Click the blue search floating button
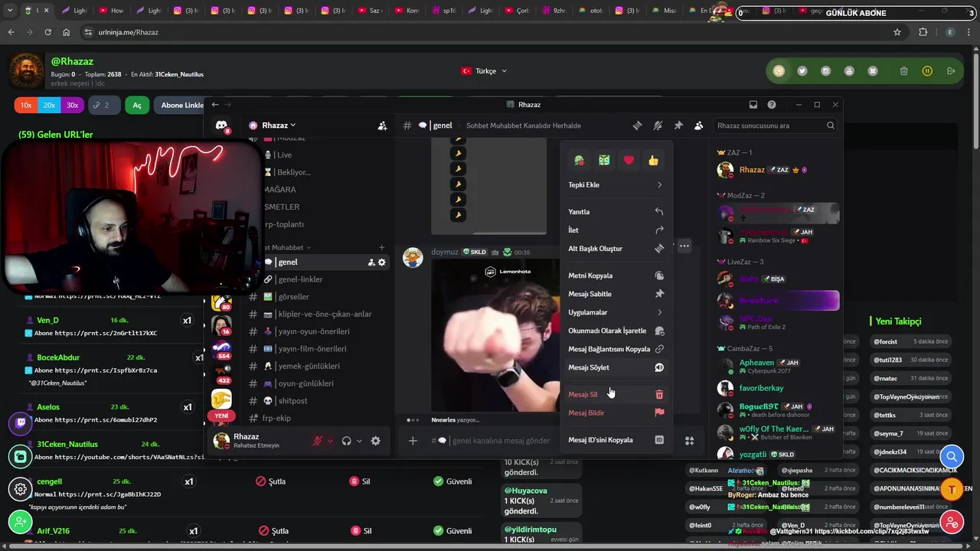 [x=952, y=457]
